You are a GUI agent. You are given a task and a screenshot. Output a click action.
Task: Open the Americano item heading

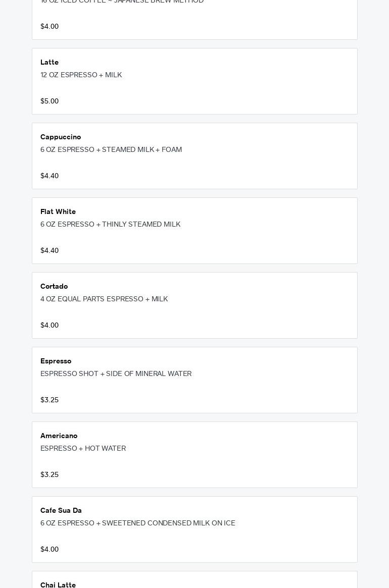[x=59, y=436]
